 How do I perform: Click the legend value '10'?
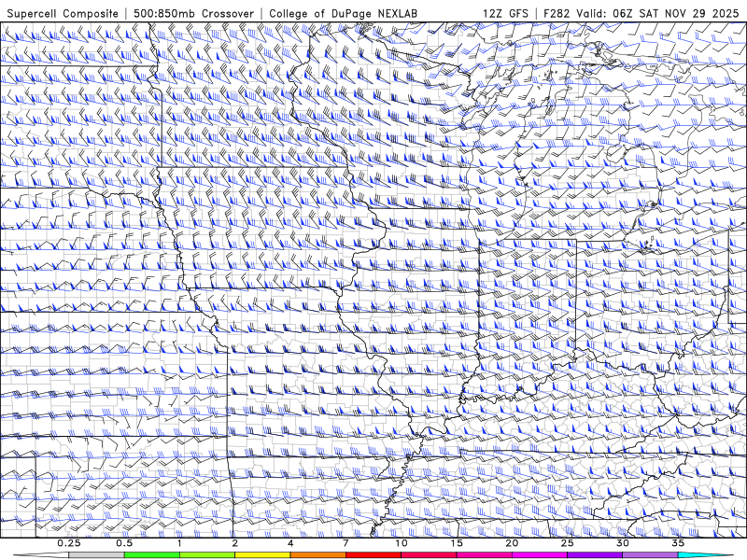coord(402,543)
